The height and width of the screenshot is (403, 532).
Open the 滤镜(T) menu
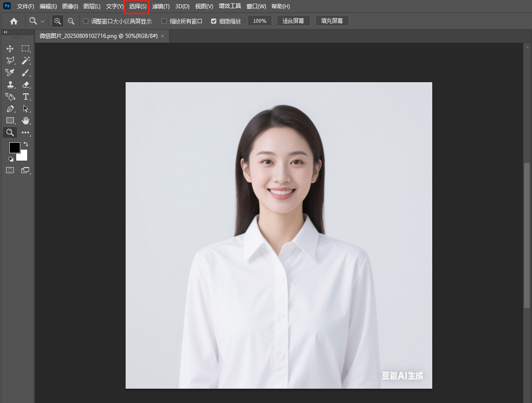[x=161, y=6]
